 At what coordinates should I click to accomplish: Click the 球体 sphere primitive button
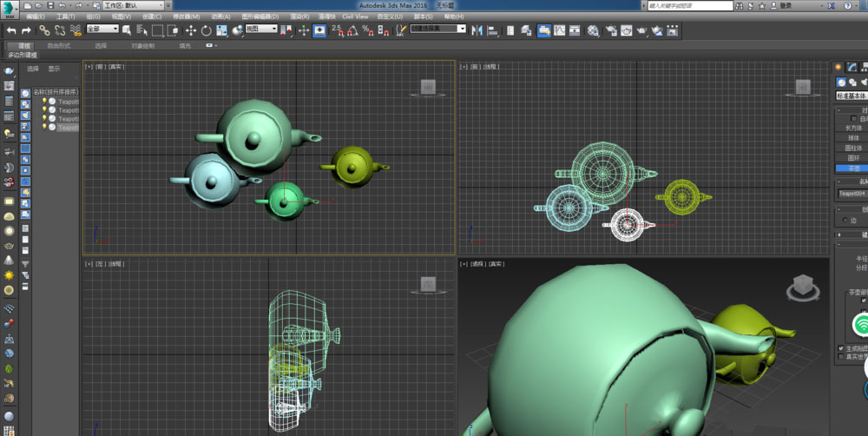click(853, 137)
